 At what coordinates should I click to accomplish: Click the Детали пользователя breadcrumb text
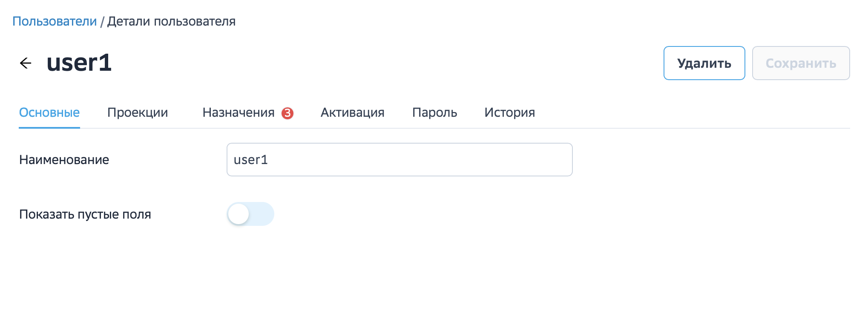coord(171,21)
